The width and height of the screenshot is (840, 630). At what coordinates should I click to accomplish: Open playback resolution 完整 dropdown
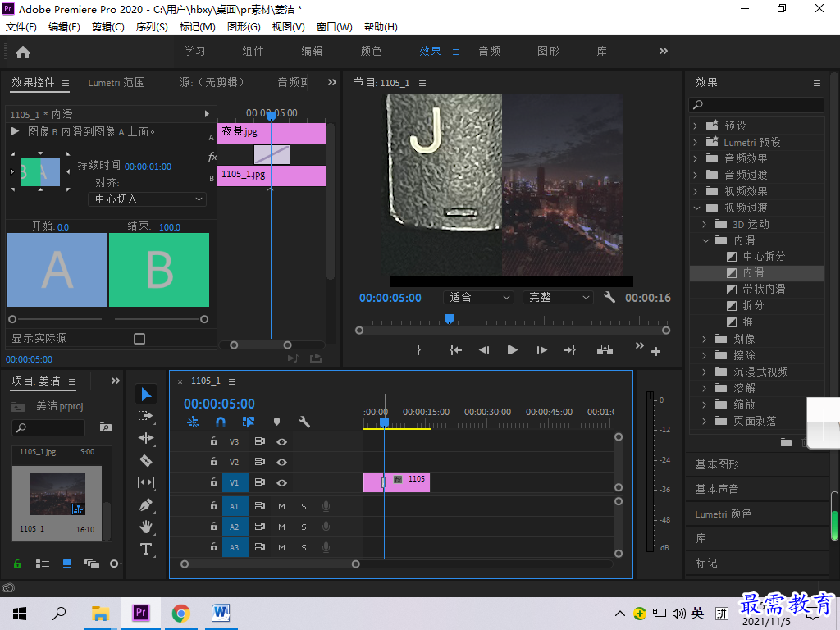pyautogui.click(x=558, y=297)
